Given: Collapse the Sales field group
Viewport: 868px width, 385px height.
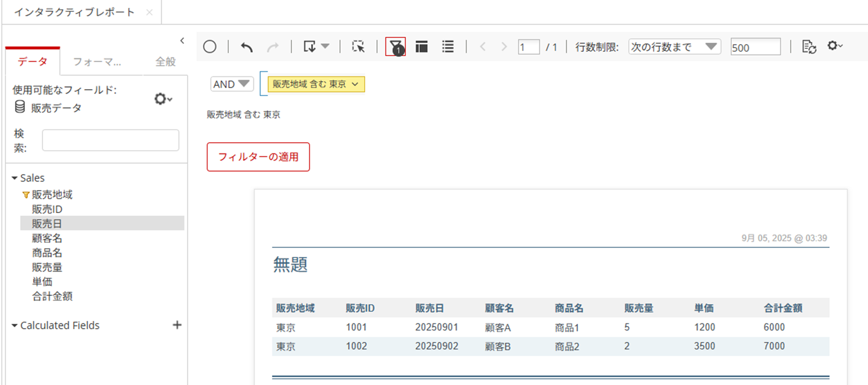Looking at the screenshot, I should tap(14, 178).
